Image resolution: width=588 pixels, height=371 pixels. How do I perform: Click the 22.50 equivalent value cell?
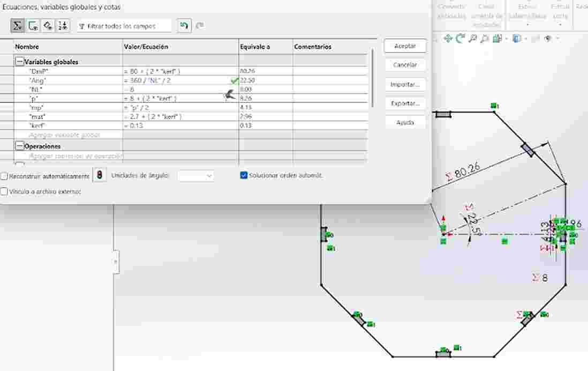tap(266, 80)
